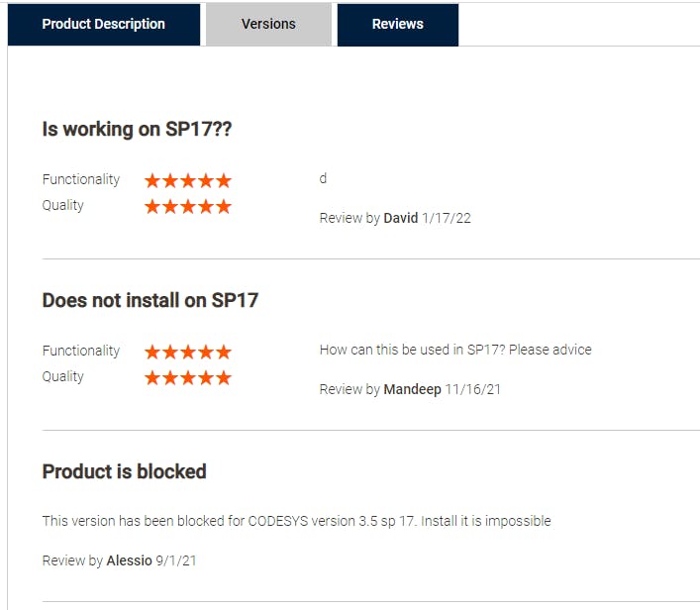Click the 'Is working on SP17??' review title

coord(138,129)
